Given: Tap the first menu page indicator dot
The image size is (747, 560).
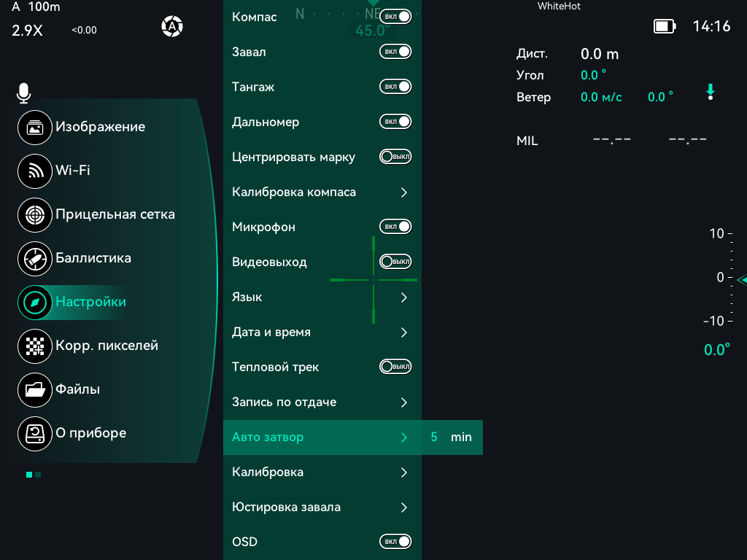Looking at the screenshot, I should pos(29,475).
